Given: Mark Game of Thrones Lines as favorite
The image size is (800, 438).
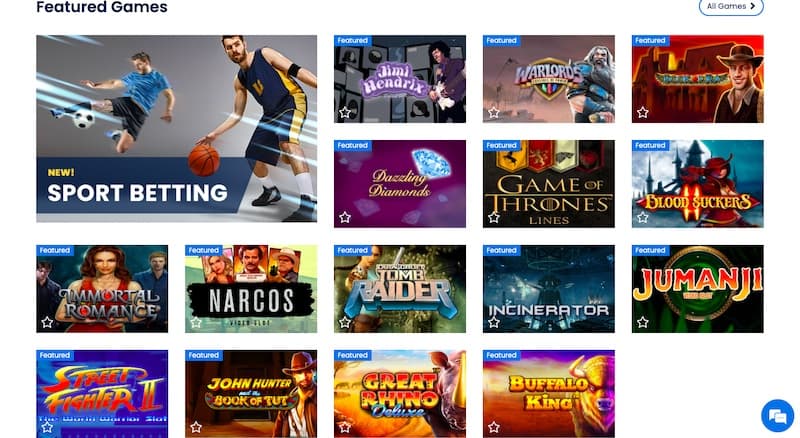Looking at the screenshot, I should tap(494, 217).
